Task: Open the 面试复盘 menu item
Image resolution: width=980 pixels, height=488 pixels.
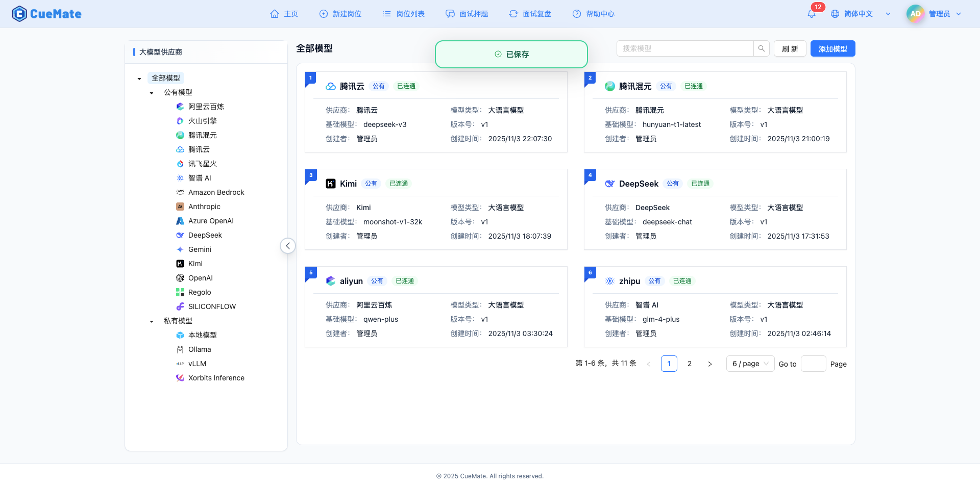Action: 530,14
